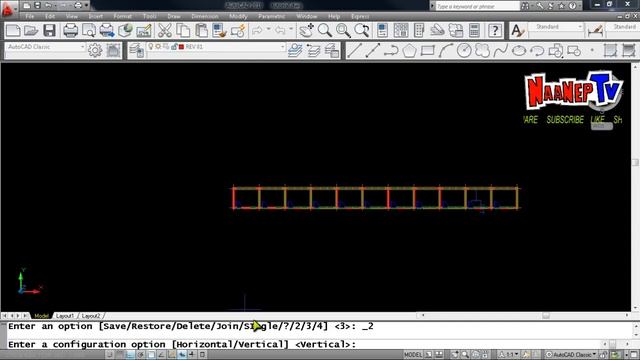
Task: Open the QuickCalc calculator icon
Action: (474, 31)
